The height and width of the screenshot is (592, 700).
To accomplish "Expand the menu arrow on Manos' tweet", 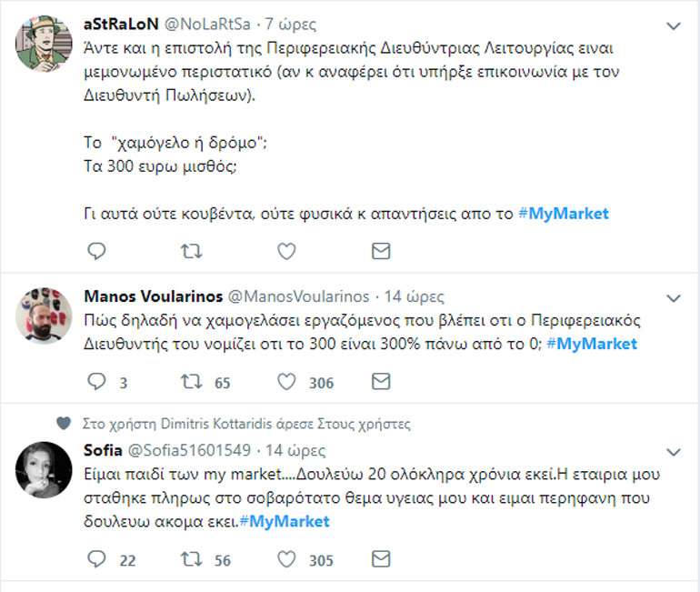I will pyautogui.click(x=674, y=297).
